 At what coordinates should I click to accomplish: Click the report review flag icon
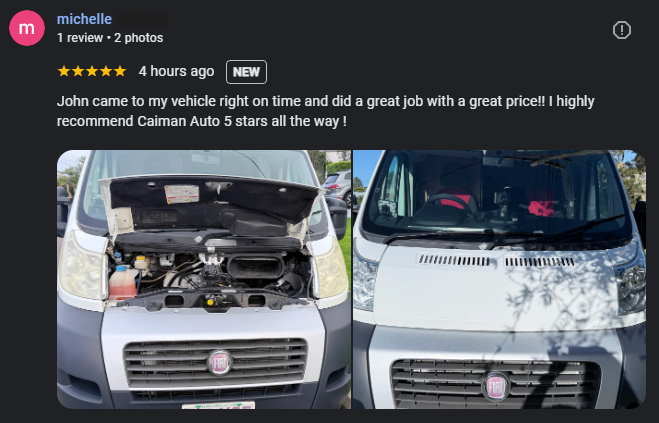622,30
